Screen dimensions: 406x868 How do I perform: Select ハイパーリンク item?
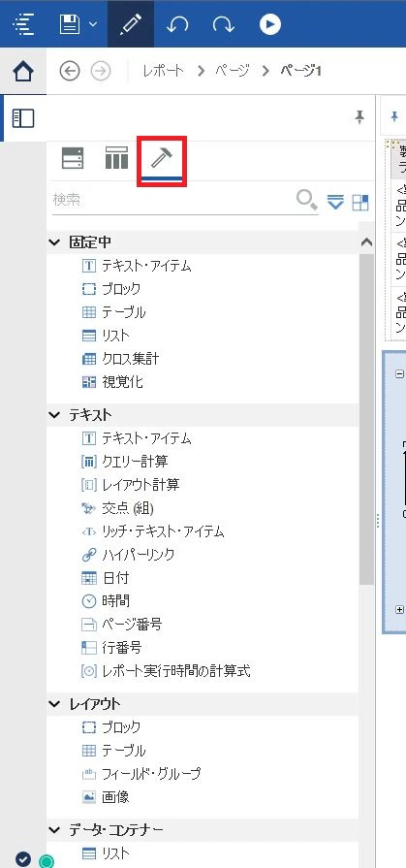(x=128, y=554)
